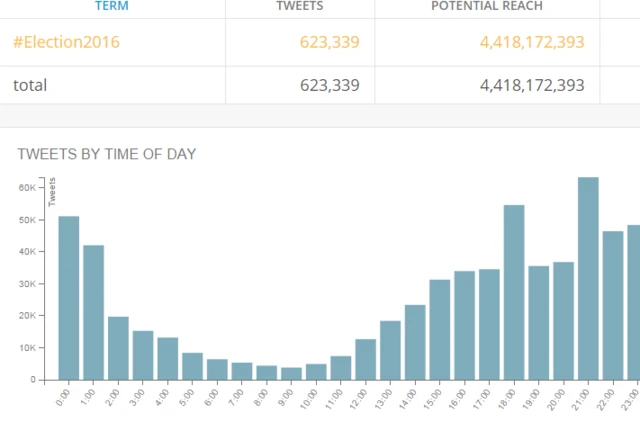This screenshot has width=640, height=422.
Task: Click the POTENTIAL REACH column header
Action: click(x=487, y=6)
